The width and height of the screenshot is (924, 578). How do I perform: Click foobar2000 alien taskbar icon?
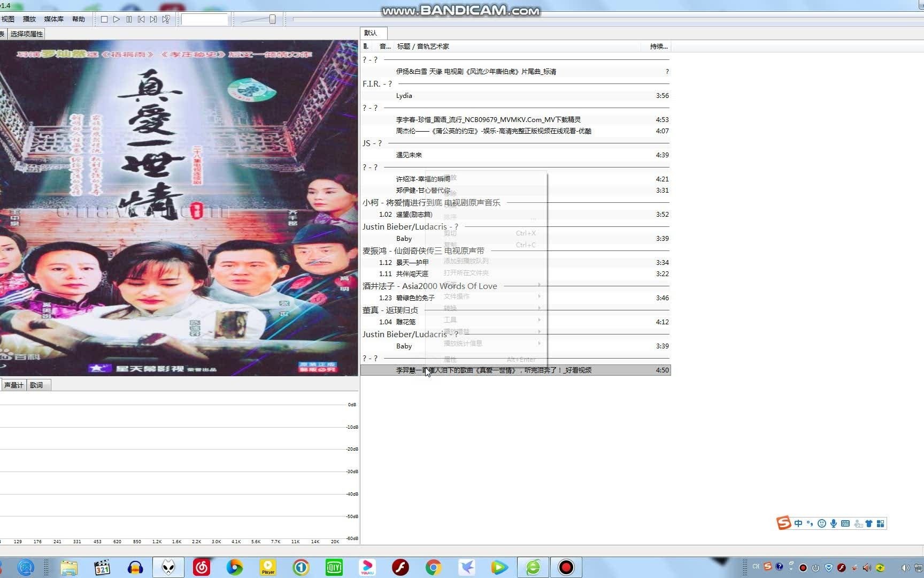pyautogui.click(x=168, y=567)
